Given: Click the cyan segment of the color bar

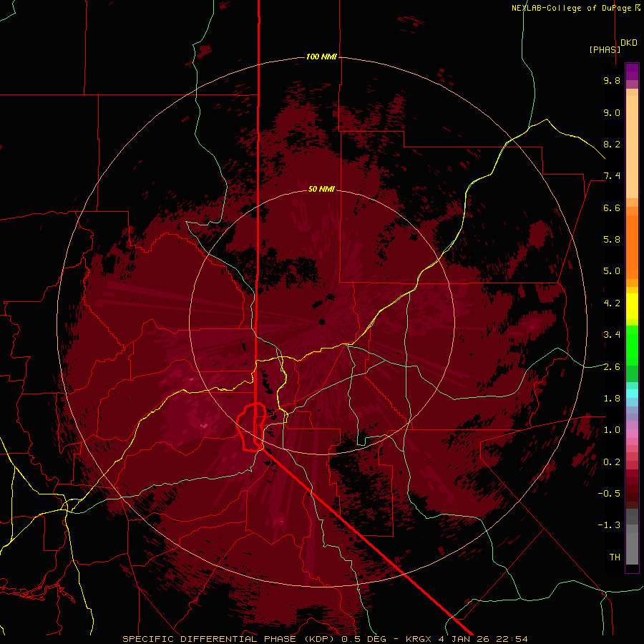Looking at the screenshot, I should click(632, 393).
